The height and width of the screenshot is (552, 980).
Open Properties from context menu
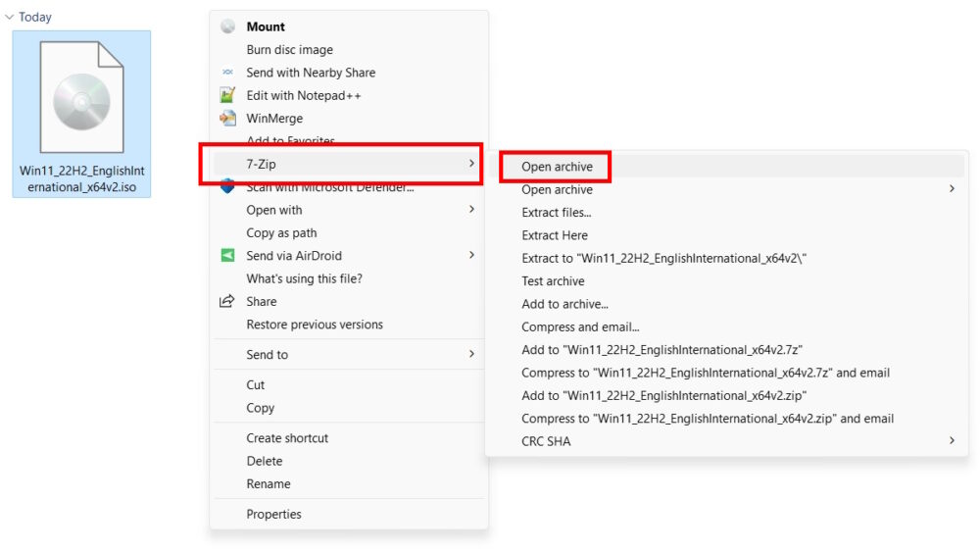273,514
